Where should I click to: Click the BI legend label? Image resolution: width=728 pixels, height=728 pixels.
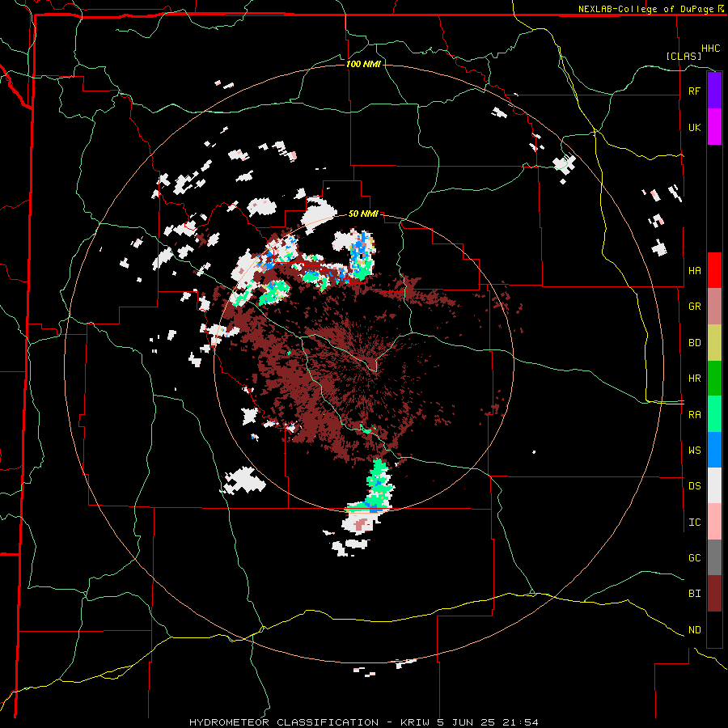[x=694, y=594]
